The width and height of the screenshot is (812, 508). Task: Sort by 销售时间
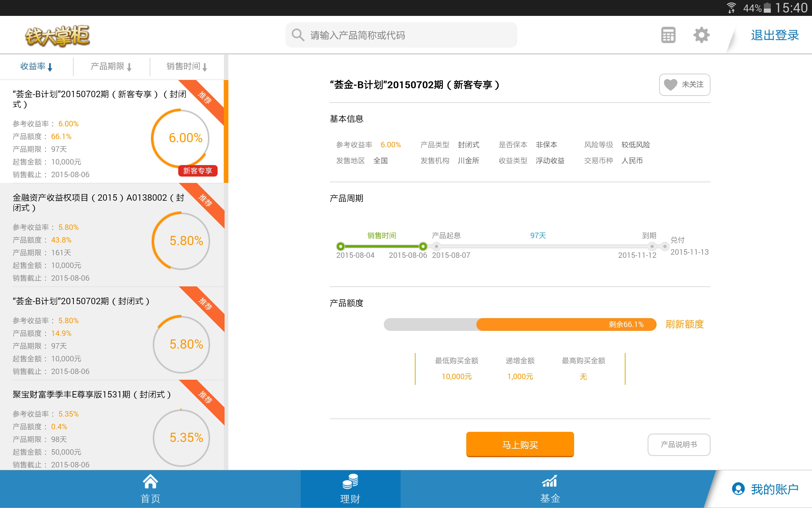pos(187,67)
